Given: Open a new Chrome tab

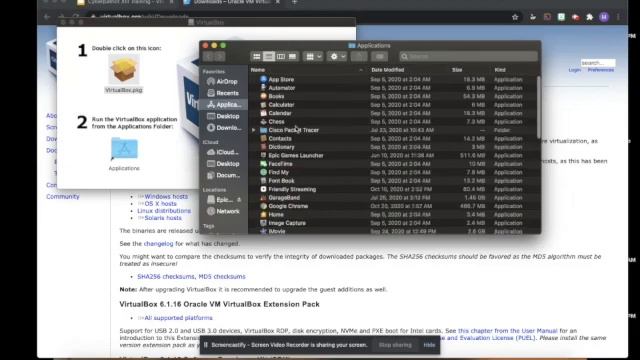Looking at the screenshot, I should click(x=294, y=2).
